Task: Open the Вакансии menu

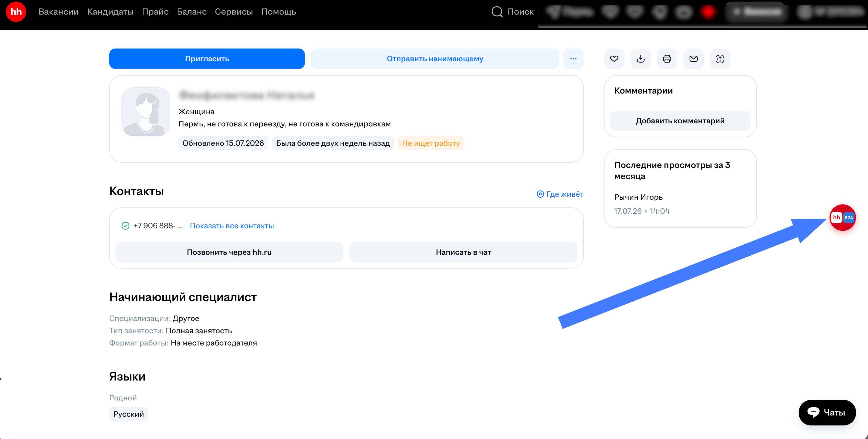Action: pyautogui.click(x=59, y=12)
